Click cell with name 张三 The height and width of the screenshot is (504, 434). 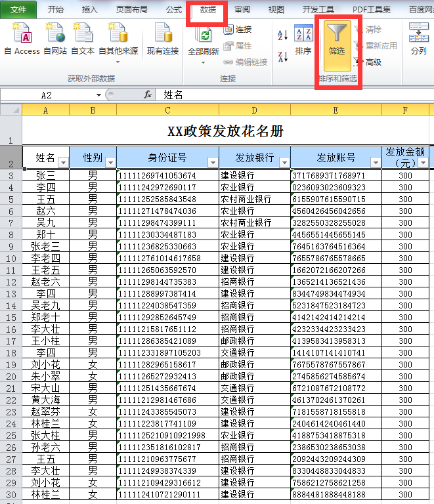pos(46,175)
